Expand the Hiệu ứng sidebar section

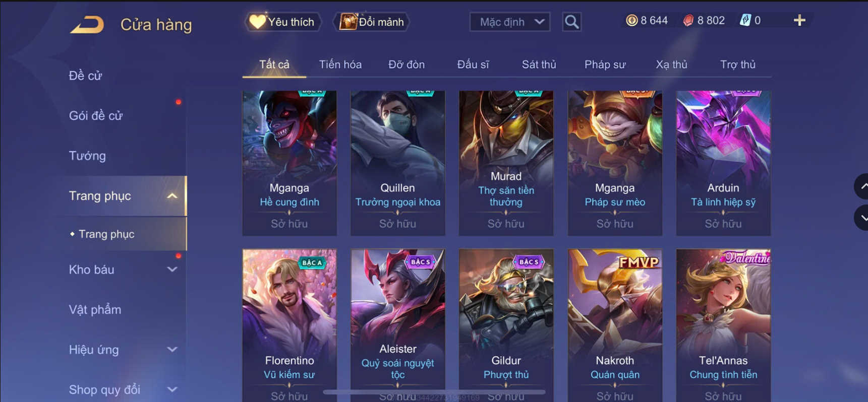click(172, 350)
